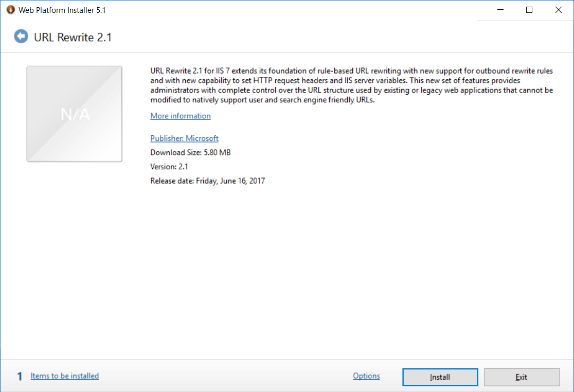
Task: Open the More information link
Action: (181, 116)
